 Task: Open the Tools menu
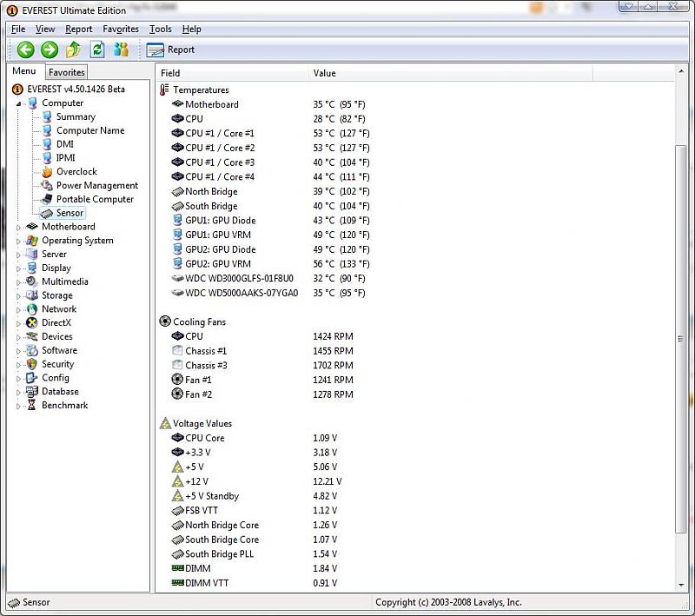pyautogui.click(x=161, y=30)
